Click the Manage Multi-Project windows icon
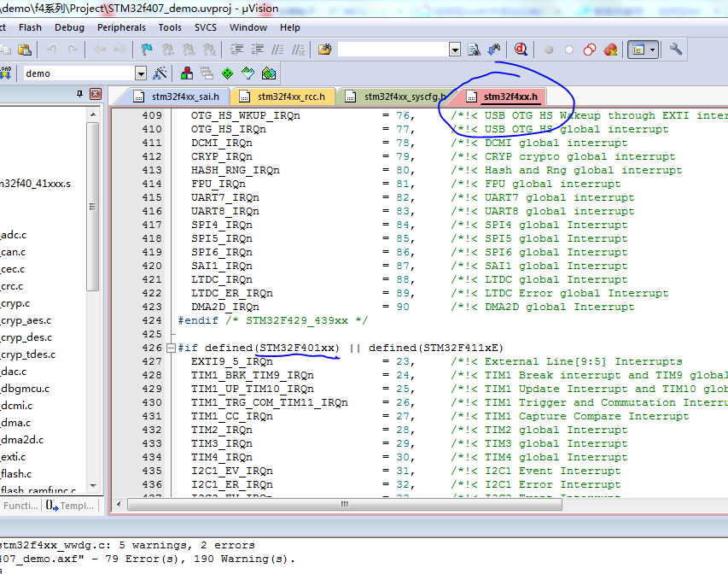The height and width of the screenshot is (574, 728). 207,73
